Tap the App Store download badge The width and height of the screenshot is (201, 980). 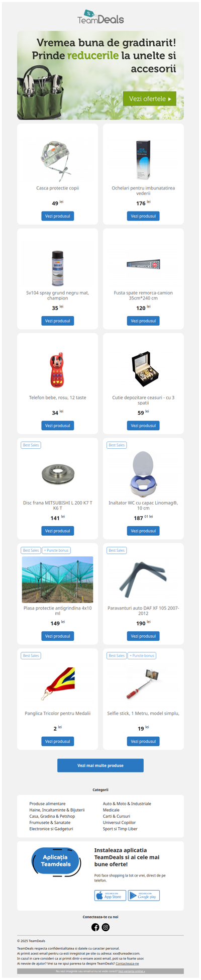point(110,895)
